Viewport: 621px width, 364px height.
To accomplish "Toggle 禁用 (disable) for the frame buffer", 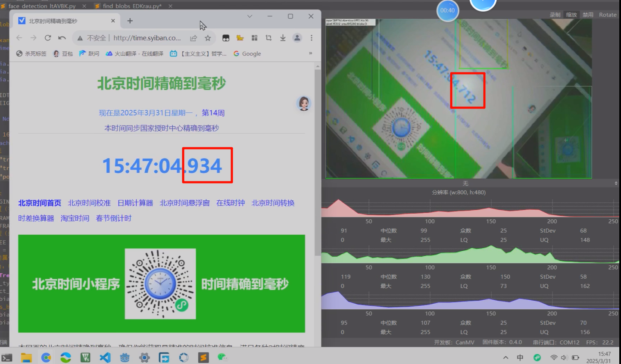I will coord(588,15).
